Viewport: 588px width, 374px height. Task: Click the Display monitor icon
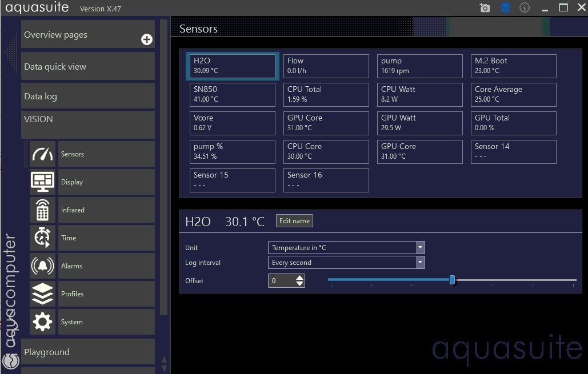pyautogui.click(x=42, y=182)
